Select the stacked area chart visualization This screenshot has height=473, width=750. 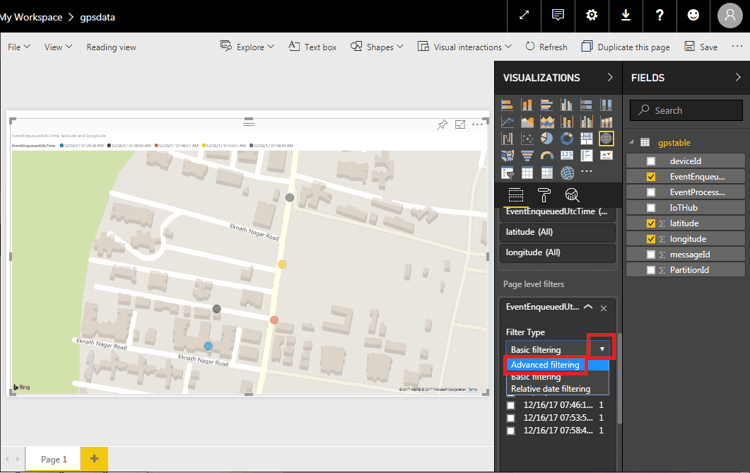pyautogui.click(x=547, y=122)
